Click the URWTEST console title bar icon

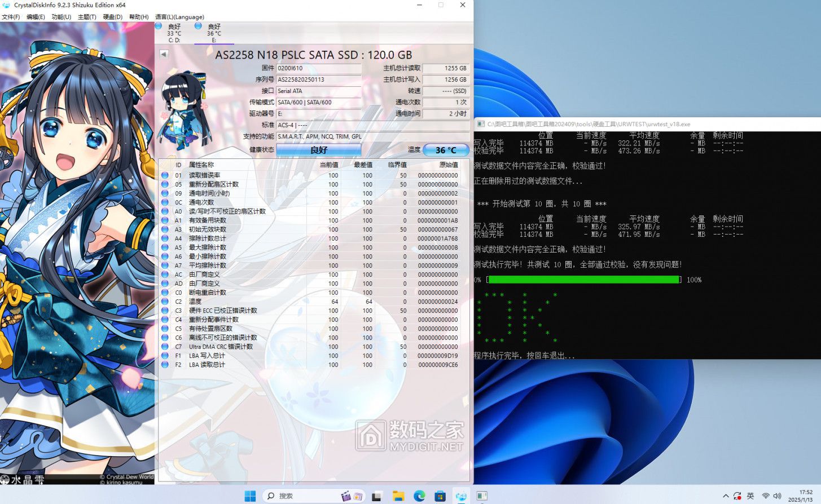(x=481, y=124)
